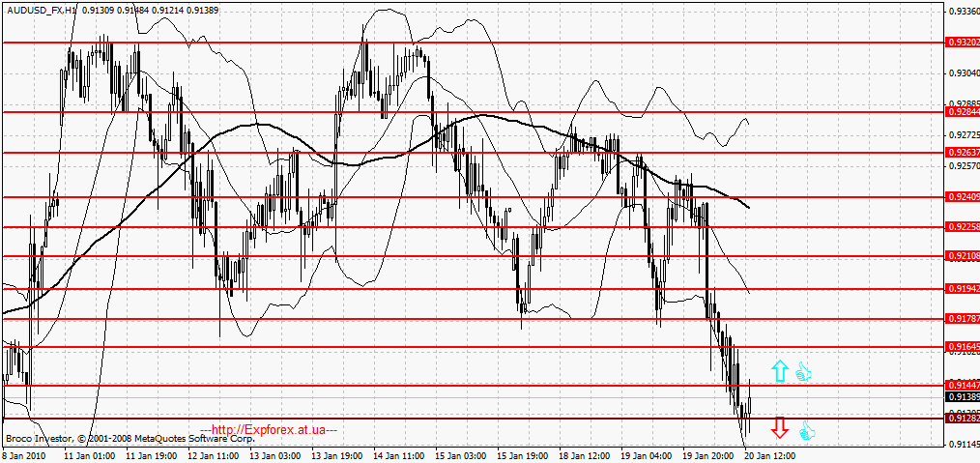Click the 12 Jan 11:00 time label
The width and height of the screenshot is (980, 463).
[x=214, y=457]
